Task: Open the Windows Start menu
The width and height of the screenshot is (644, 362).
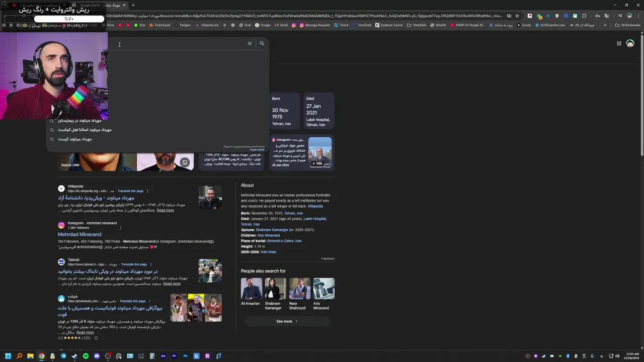Action: click(x=8, y=356)
